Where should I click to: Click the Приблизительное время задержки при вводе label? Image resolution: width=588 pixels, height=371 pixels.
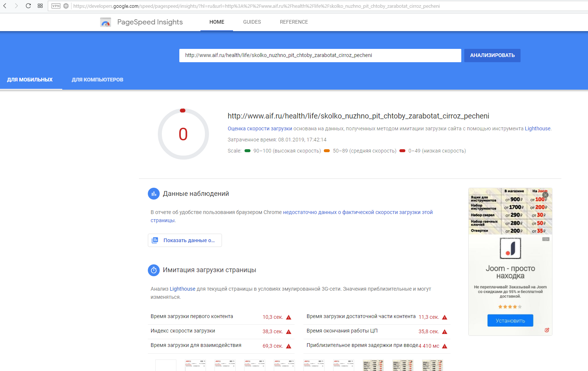pos(362,345)
